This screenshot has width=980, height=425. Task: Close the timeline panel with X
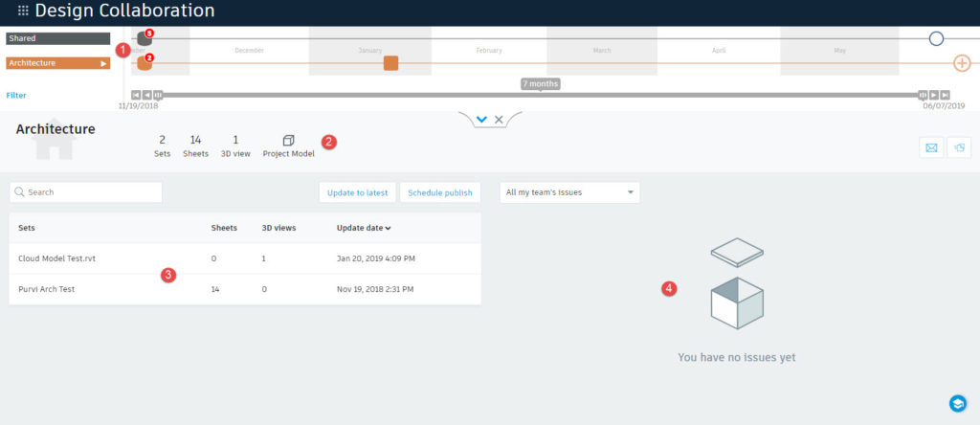(500, 120)
